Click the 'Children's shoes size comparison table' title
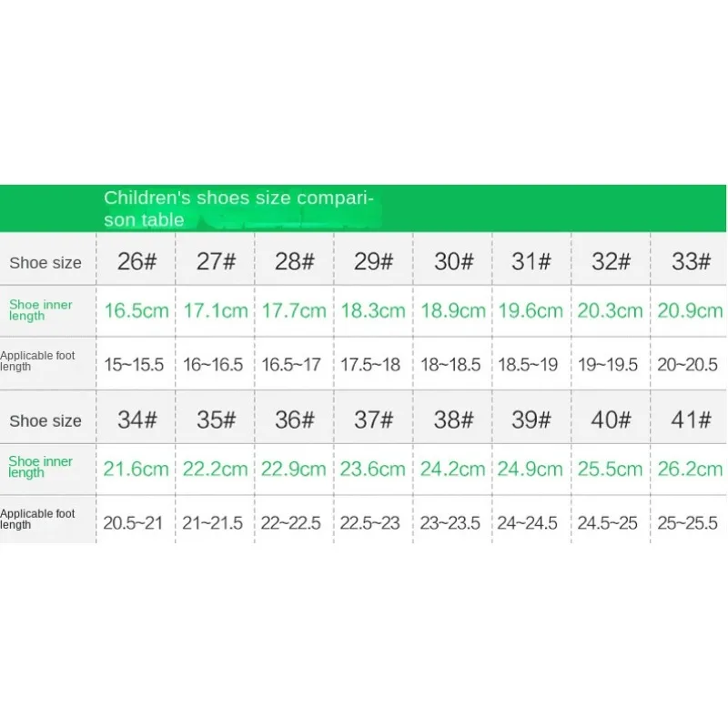This screenshot has height=728, width=728. point(238,208)
